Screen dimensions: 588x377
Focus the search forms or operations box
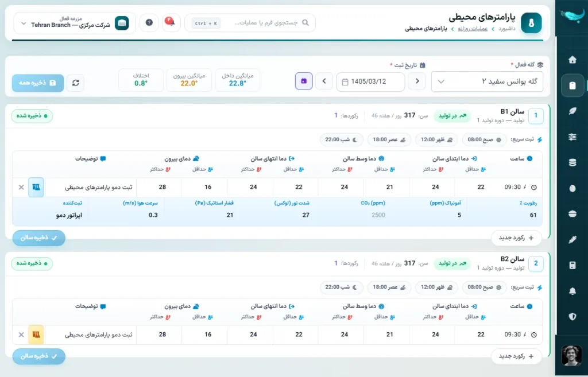click(250, 23)
